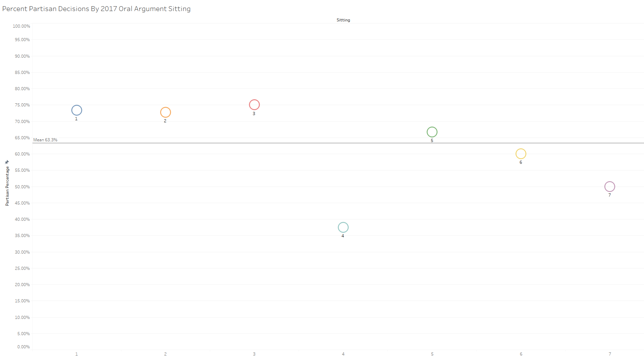The image size is (644, 359).
Task: Select the orange circle mark for sitting 2
Action: (166, 112)
